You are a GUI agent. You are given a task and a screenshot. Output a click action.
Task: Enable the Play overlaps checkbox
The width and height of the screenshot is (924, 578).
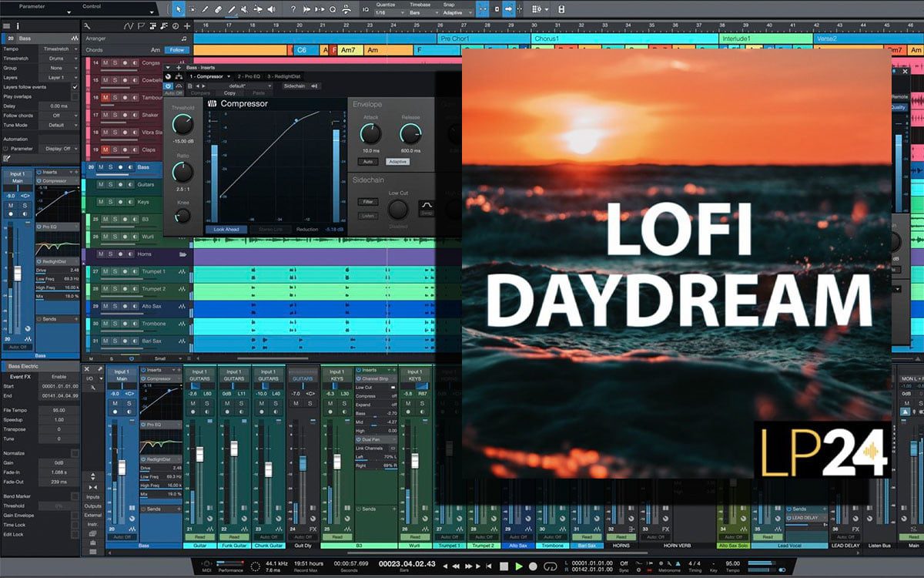75,96
